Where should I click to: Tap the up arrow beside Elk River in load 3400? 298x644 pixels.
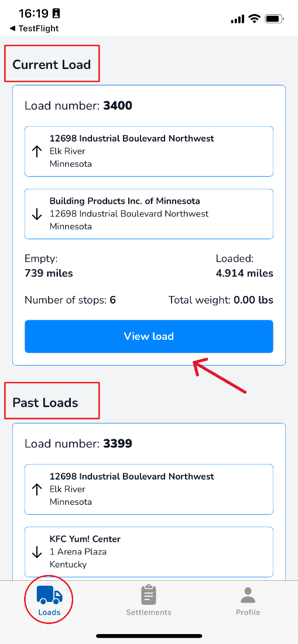(x=37, y=151)
